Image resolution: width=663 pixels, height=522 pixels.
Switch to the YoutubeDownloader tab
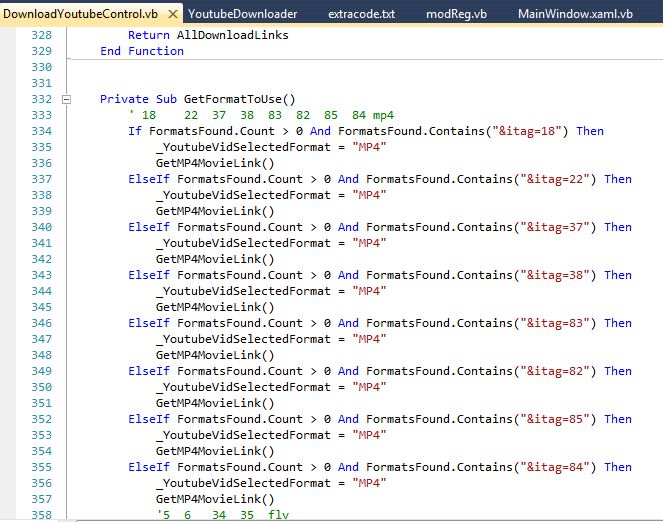[x=243, y=14]
